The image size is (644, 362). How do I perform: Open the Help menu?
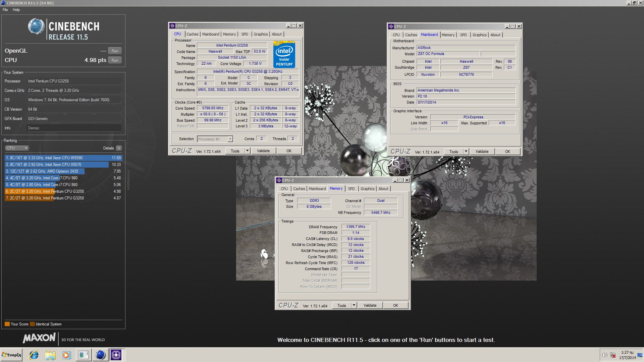[x=16, y=10]
